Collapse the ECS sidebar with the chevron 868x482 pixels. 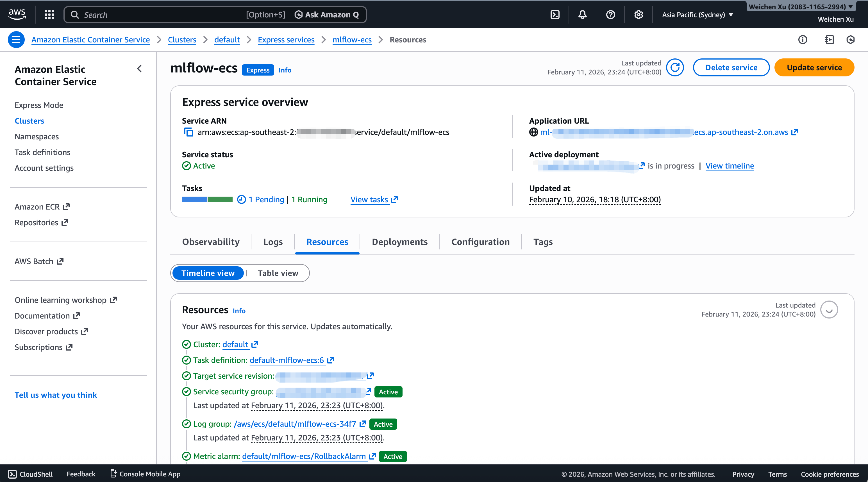click(140, 69)
